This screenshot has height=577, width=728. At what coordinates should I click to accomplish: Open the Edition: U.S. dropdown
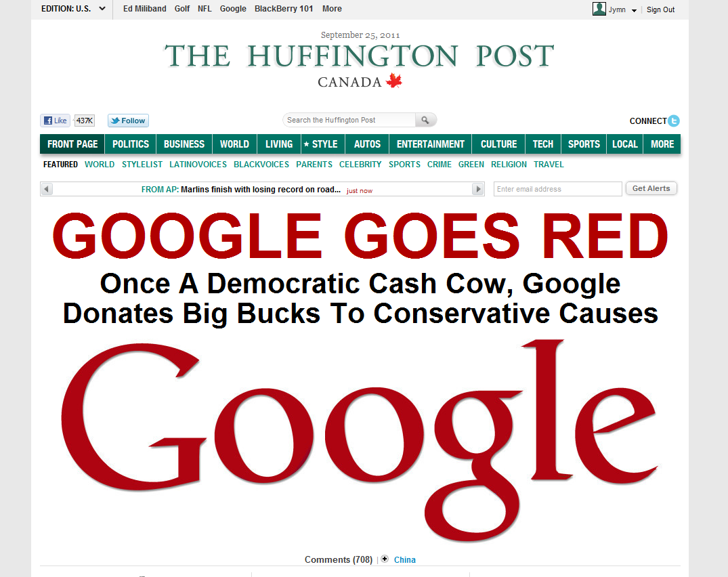point(73,9)
